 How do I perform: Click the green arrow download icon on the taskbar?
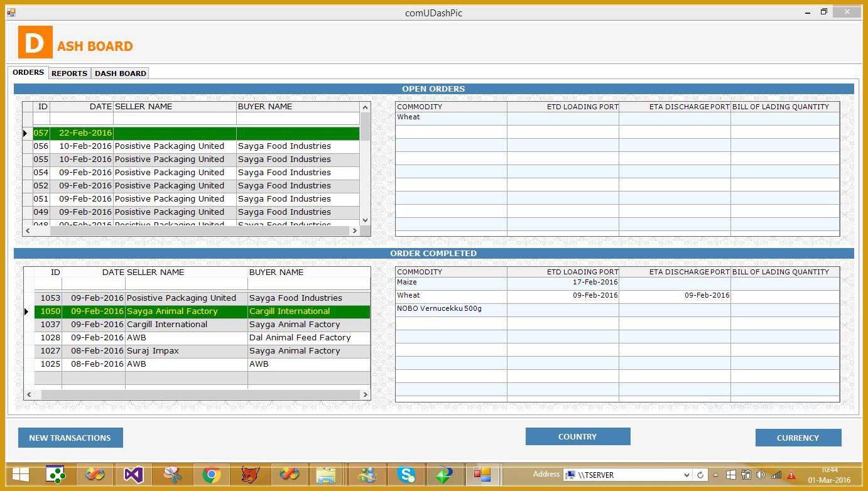tap(445, 475)
